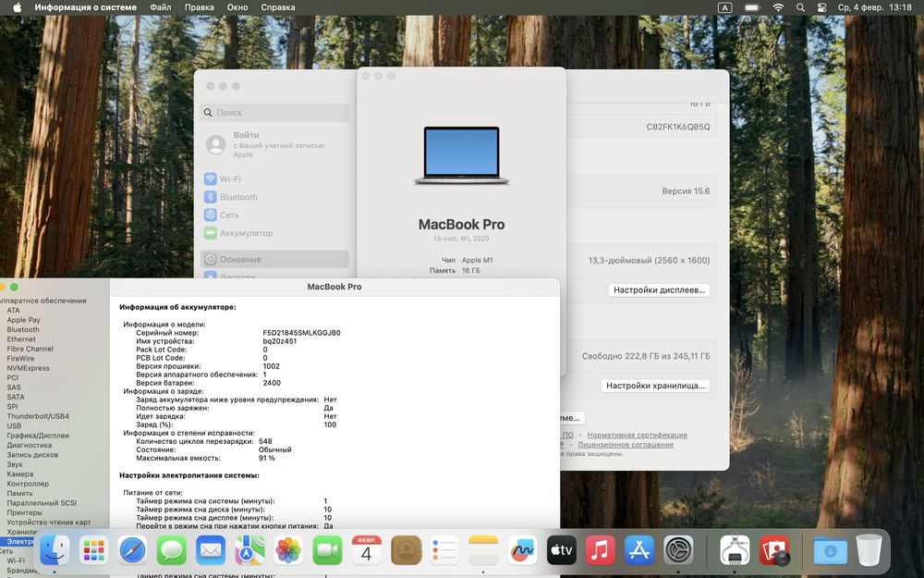Viewport: 924px width, 578px height.
Task: Select Основные in System Settings sidebar
Action: 274,259
